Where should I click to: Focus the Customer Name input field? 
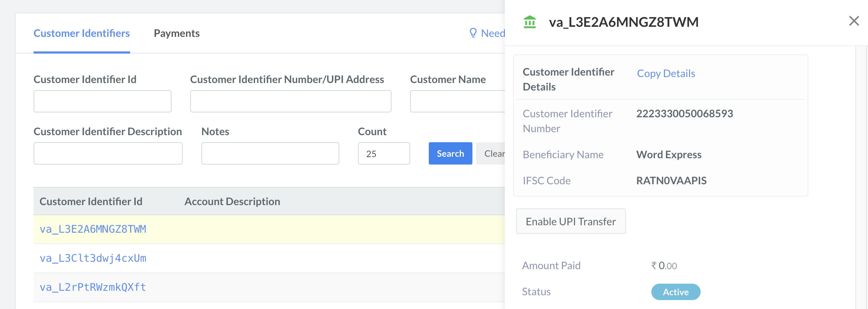coord(457,101)
